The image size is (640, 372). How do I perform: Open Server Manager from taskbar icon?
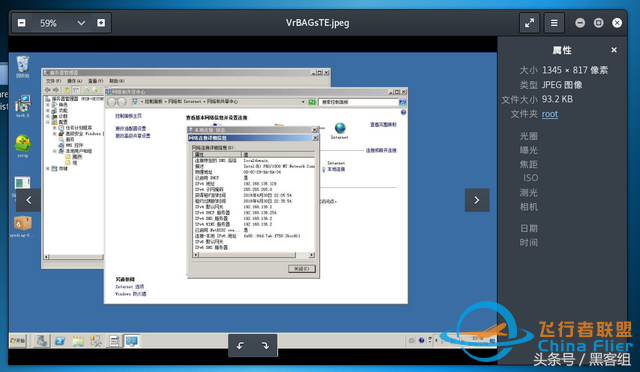coord(41,341)
